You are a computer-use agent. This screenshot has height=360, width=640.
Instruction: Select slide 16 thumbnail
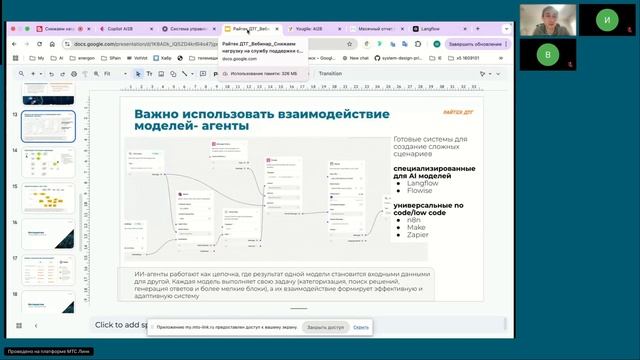pos(48,234)
